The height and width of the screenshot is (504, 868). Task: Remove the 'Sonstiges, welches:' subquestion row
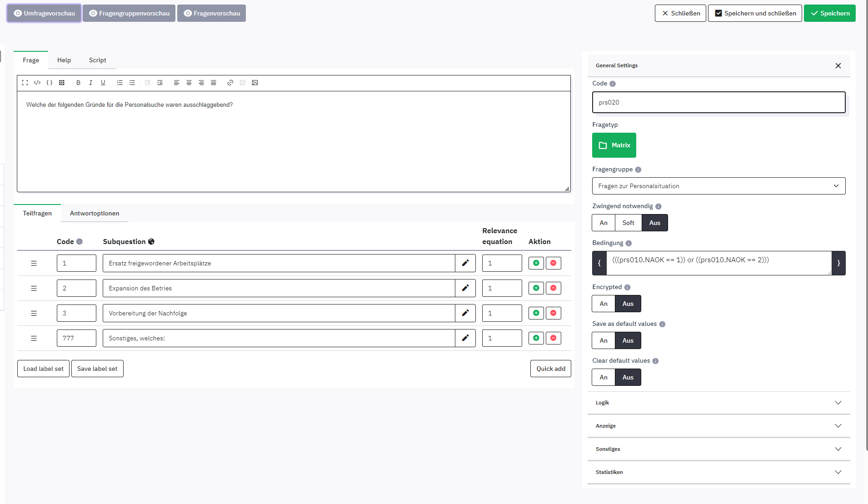pyautogui.click(x=554, y=338)
